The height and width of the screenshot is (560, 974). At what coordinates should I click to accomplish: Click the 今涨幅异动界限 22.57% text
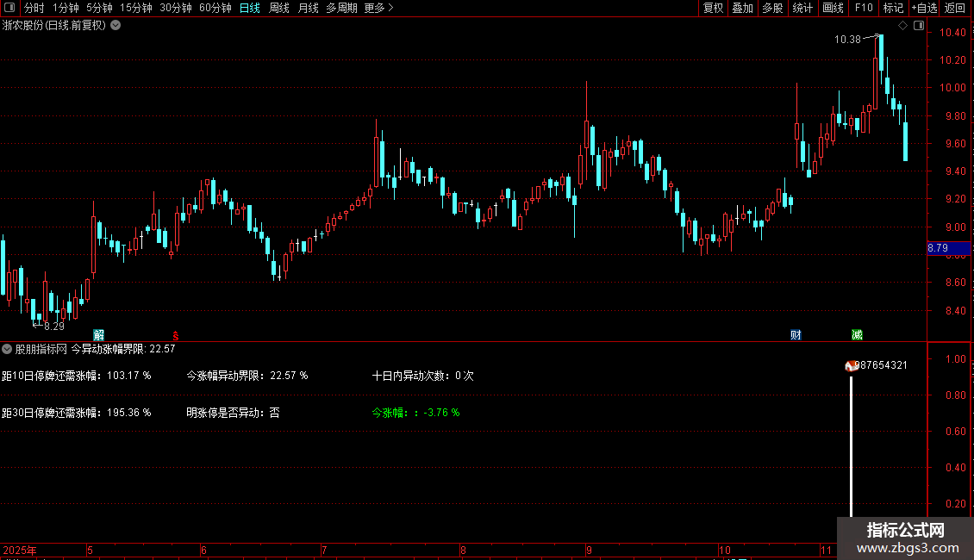click(x=247, y=376)
